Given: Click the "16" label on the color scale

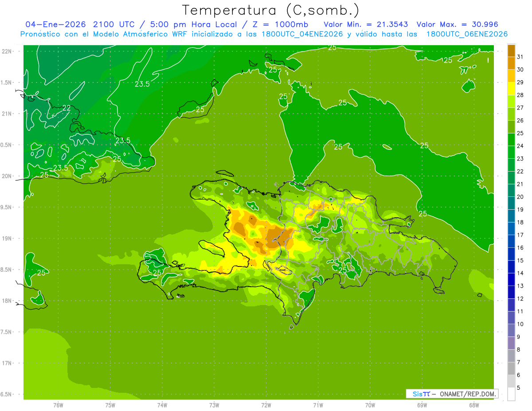Looking at the screenshot, I should [520, 248].
